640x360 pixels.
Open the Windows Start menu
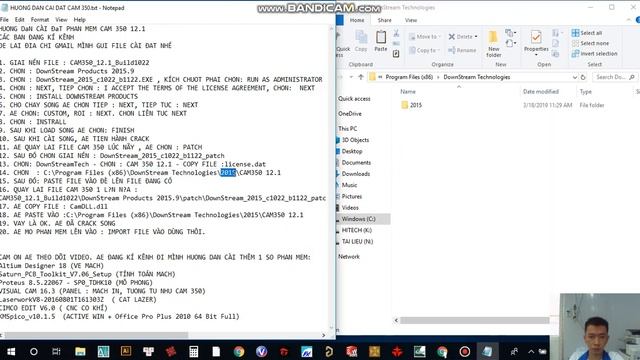pyautogui.click(x=11, y=351)
